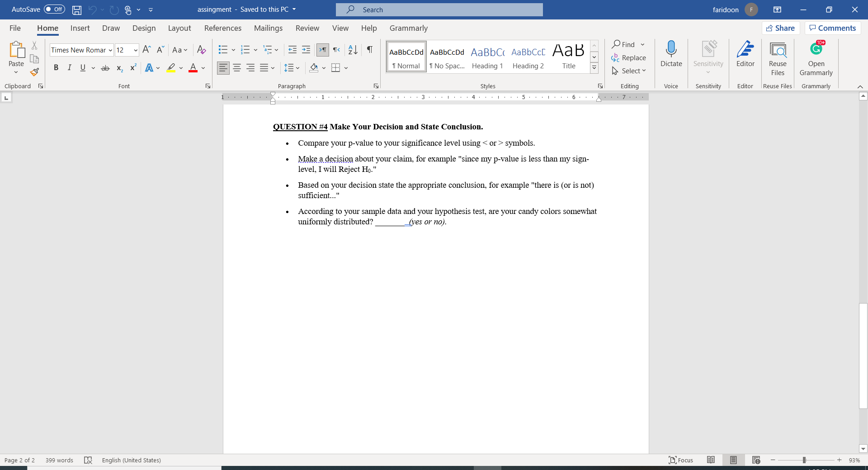Expand numbering list options arrow
This screenshot has height=470, width=868.
(255, 50)
